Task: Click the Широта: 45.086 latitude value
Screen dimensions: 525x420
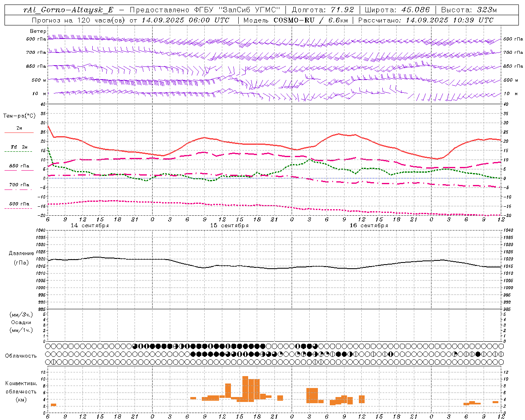Action: (x=397, y=10)
